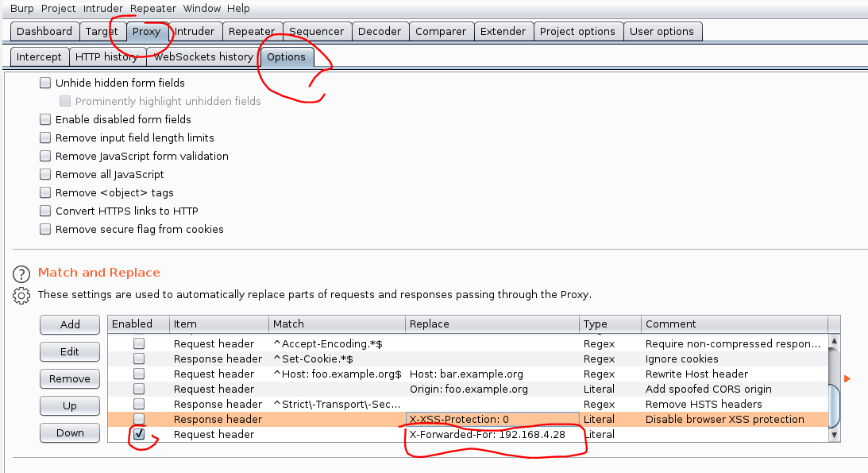Open the Intruder menu
The image size is (868, 473).
[x=103, y=8]
